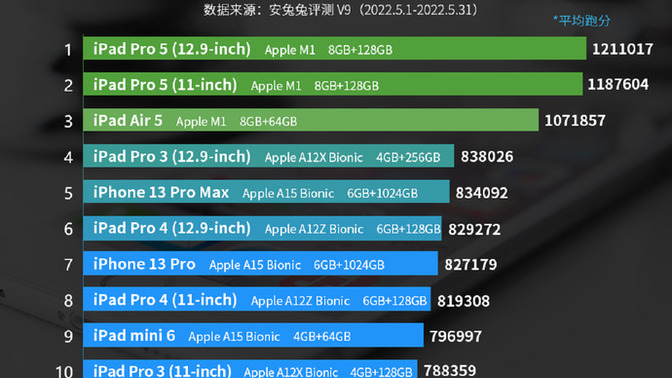
Task: Click the iPhone 13 Pro Max name
Action: click(x=161, y=192)
